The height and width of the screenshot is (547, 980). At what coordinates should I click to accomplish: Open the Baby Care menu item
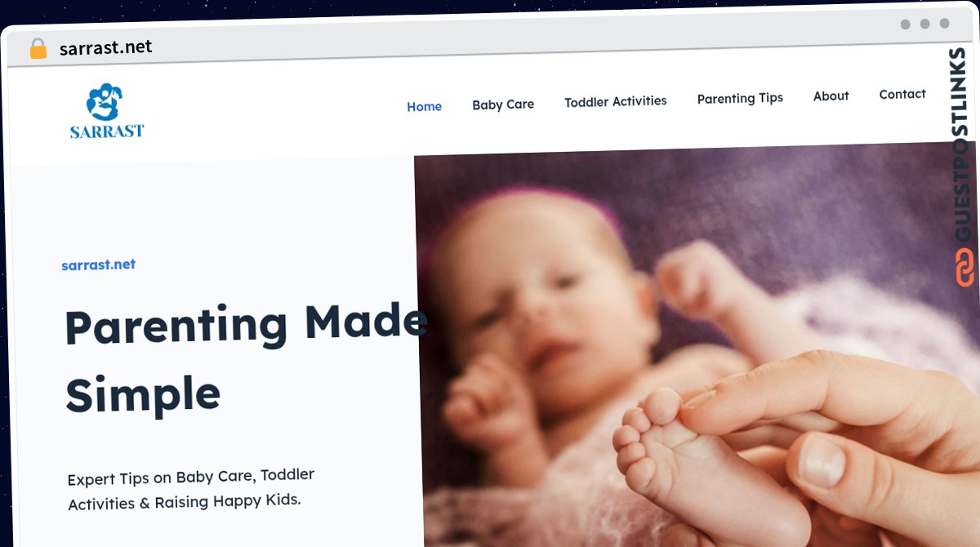click(x=503, y=105)
